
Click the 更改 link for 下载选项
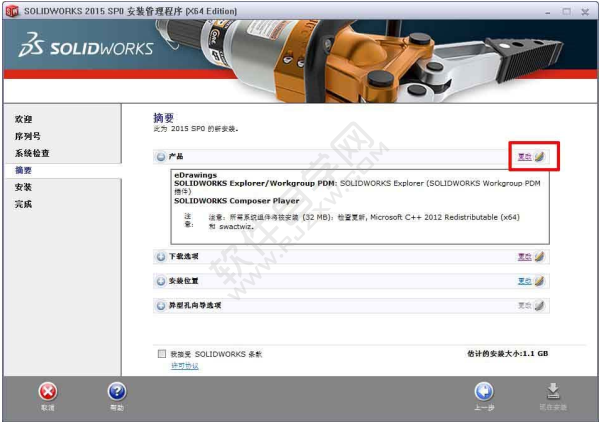(x=525, y=257)
